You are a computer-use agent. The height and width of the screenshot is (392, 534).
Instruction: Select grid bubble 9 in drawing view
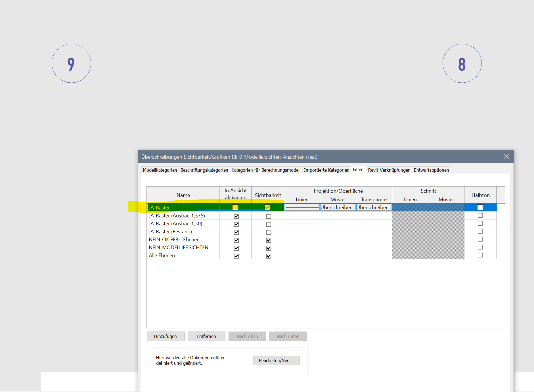click(x=71, y=63)
